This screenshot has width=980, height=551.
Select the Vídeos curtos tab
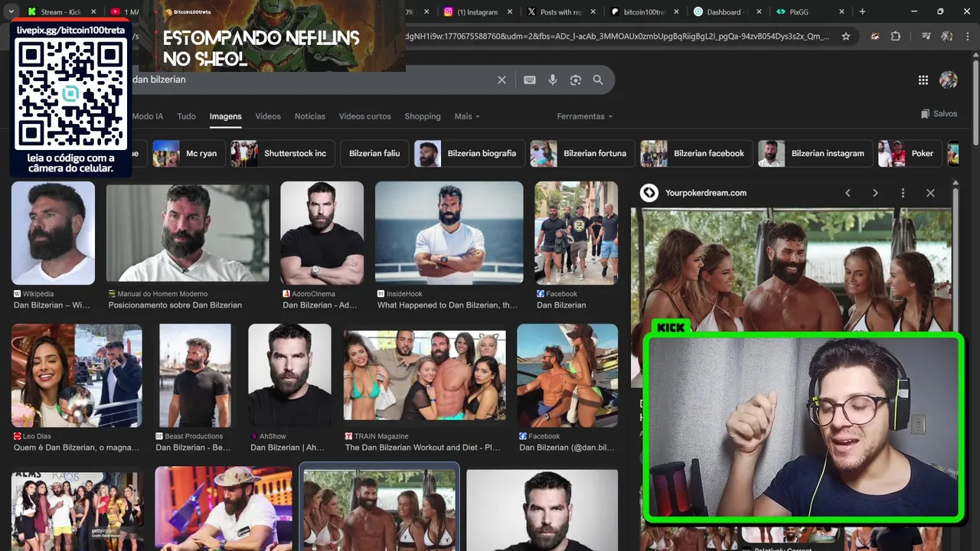(365, 116)
